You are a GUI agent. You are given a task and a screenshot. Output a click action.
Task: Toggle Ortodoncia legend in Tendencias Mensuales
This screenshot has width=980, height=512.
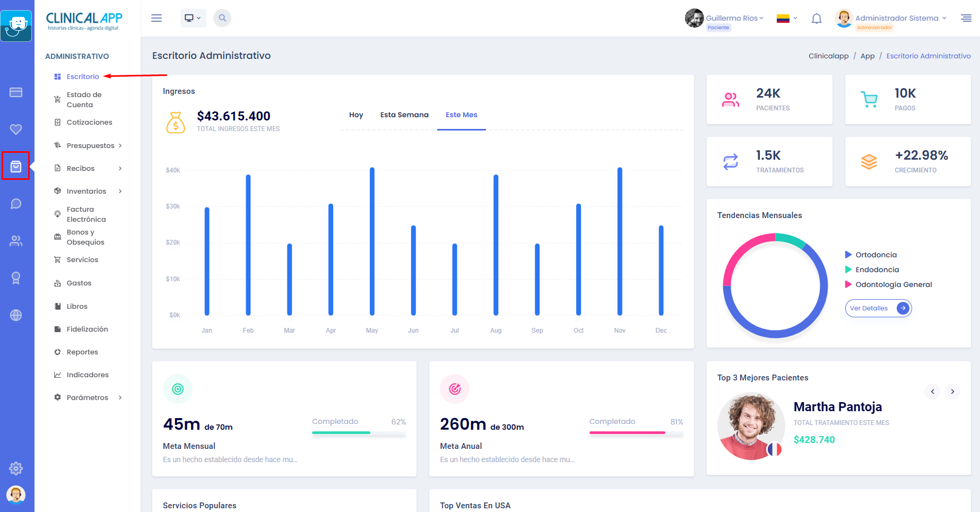coord(875,255)
